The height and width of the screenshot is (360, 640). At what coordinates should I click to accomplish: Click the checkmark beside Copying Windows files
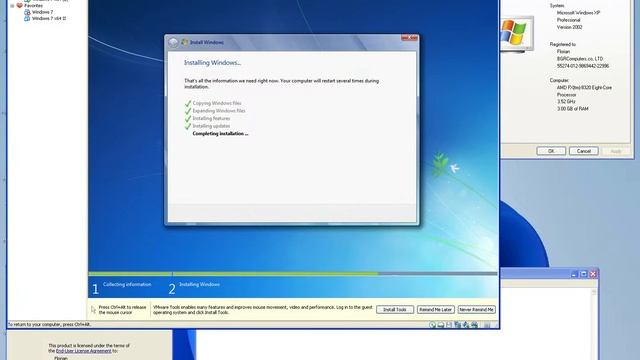coord(188,104)
